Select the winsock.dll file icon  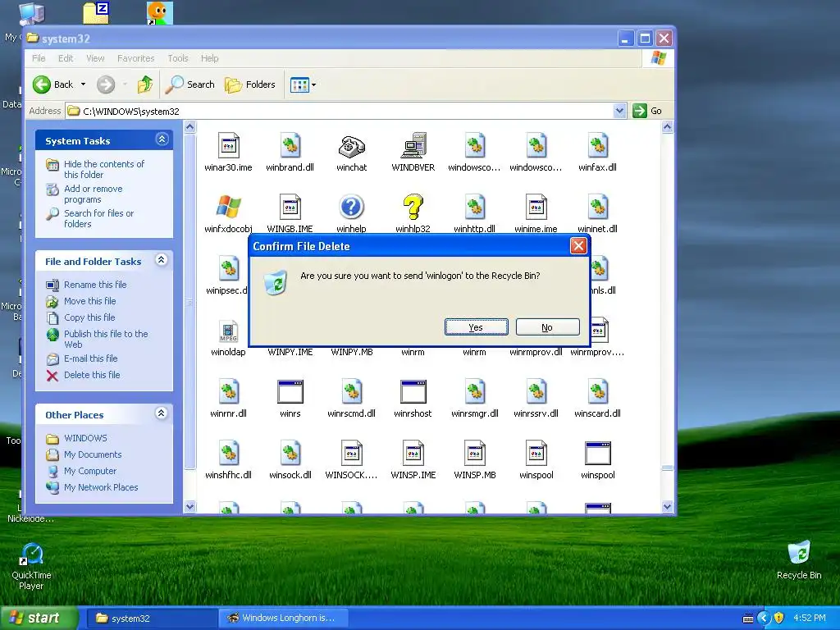pyautogui.click(x=290, y=453)
